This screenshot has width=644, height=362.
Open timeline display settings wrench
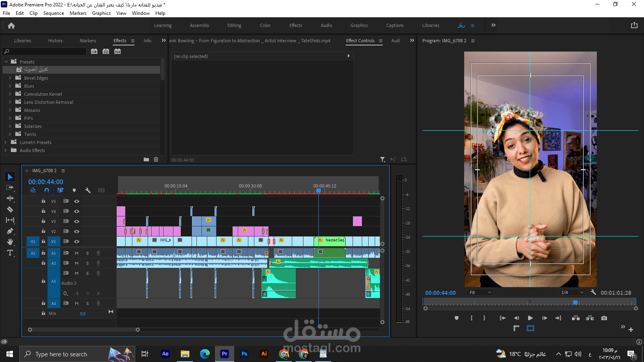pyautogui.click(x=88, y=190)
